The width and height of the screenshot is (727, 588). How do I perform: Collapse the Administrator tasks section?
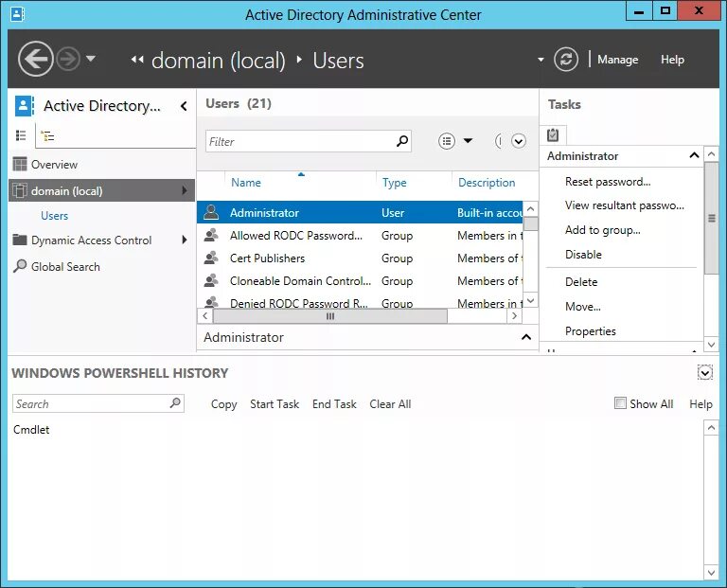[694, 155]
